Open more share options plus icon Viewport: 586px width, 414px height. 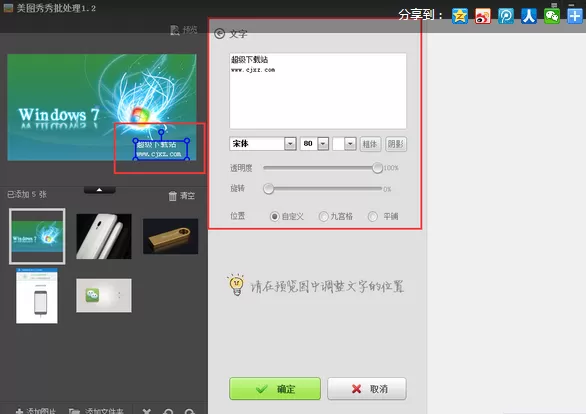[x=575, y=16]
